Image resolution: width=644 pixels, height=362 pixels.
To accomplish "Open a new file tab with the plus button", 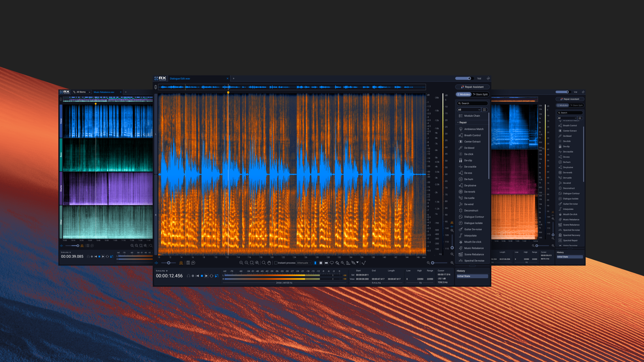I will (234, 78).
